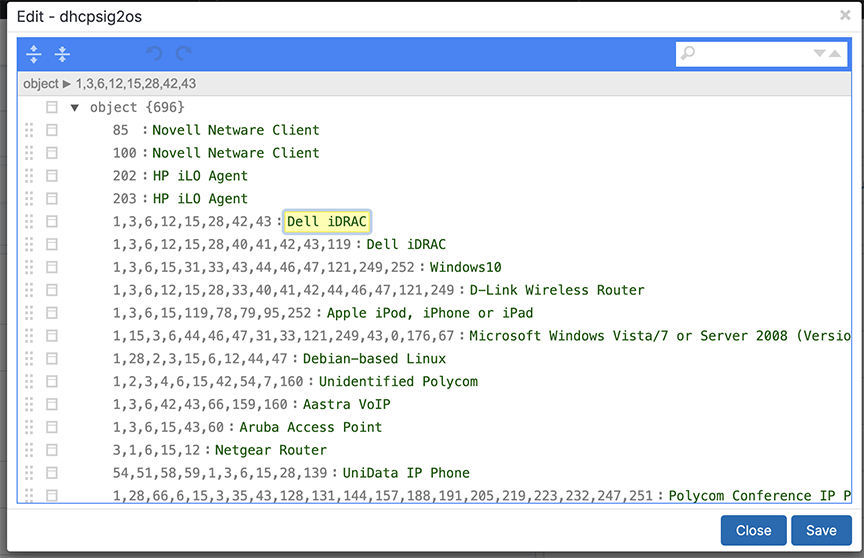Viewport: 864px width, 558px height.
Task: Grab drag handle of key 85 row
Action: click(x=29, y=130)
